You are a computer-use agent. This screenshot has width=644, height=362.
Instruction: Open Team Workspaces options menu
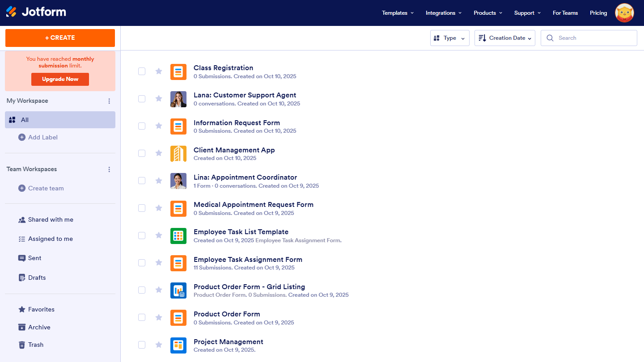click(109, 169)
